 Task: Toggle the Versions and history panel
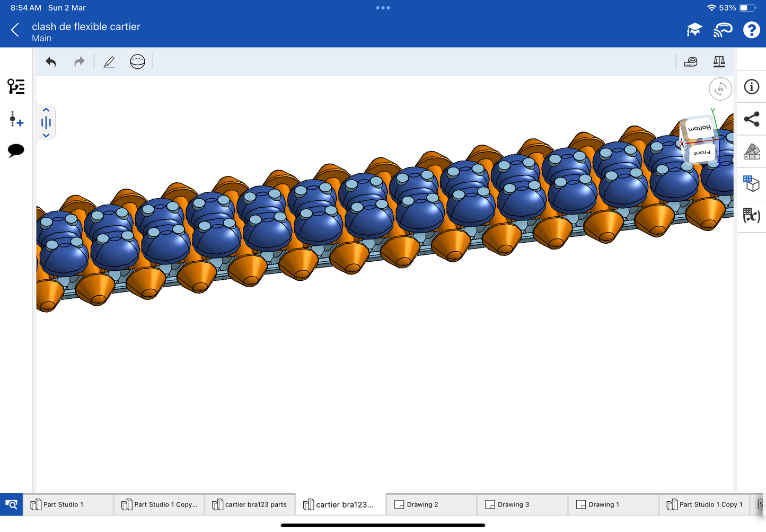point(16,86)
